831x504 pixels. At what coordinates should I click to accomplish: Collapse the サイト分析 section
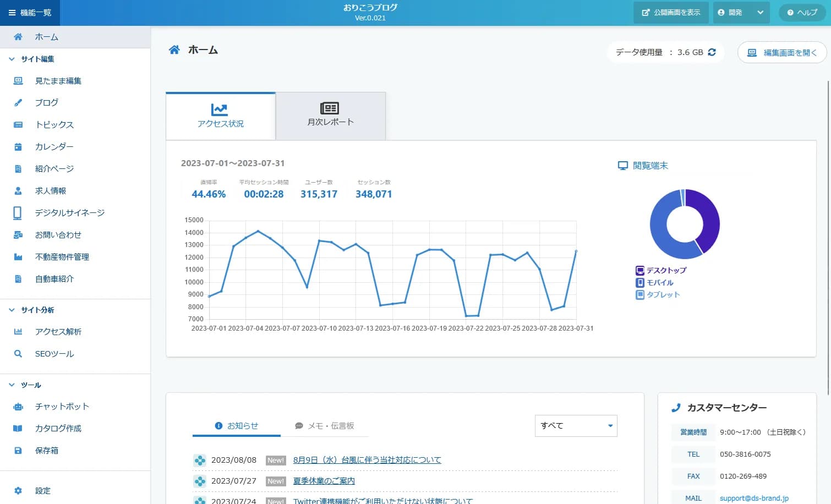tap(12, 310)
